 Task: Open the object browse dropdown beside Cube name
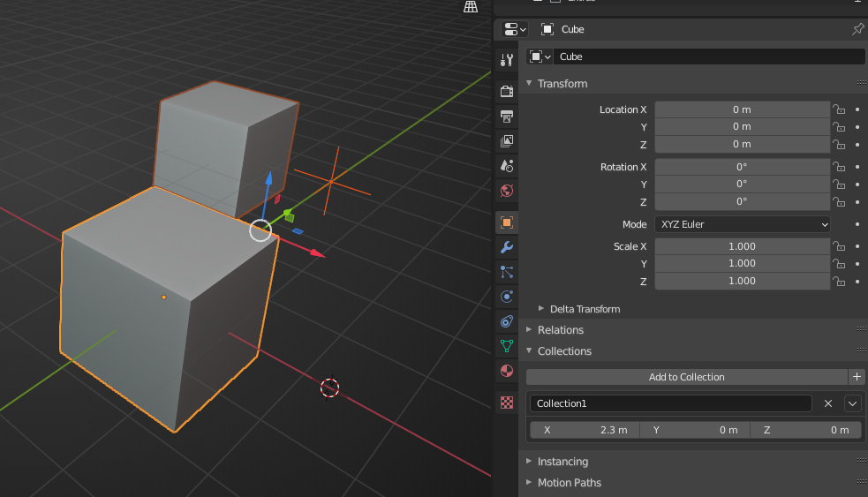coord(540,56)
